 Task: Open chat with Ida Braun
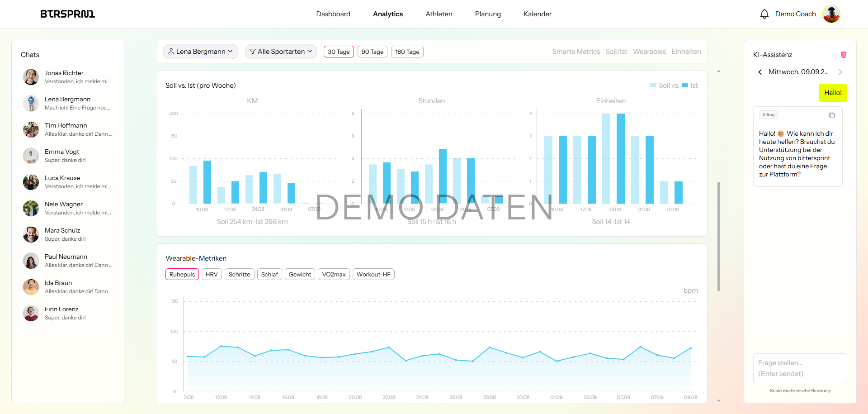click(x=68, y=287)
